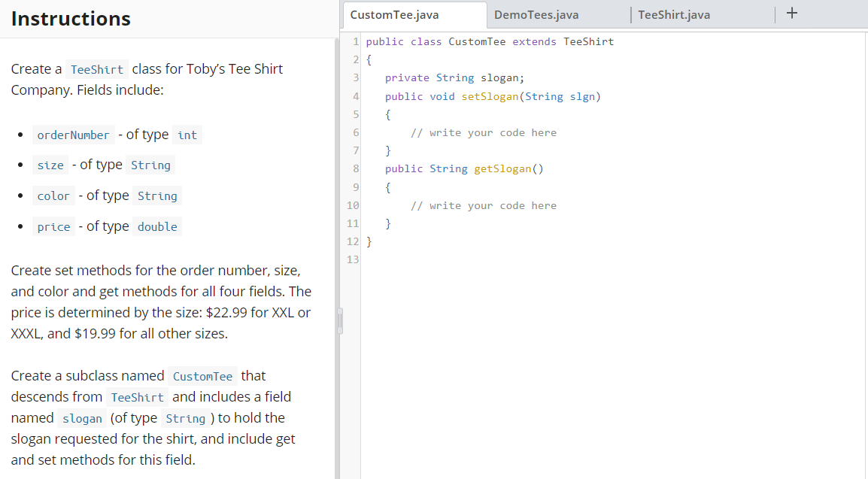The image size is (868, 479).
Task: Click the size code chip
Action: [x=50, y=165]
